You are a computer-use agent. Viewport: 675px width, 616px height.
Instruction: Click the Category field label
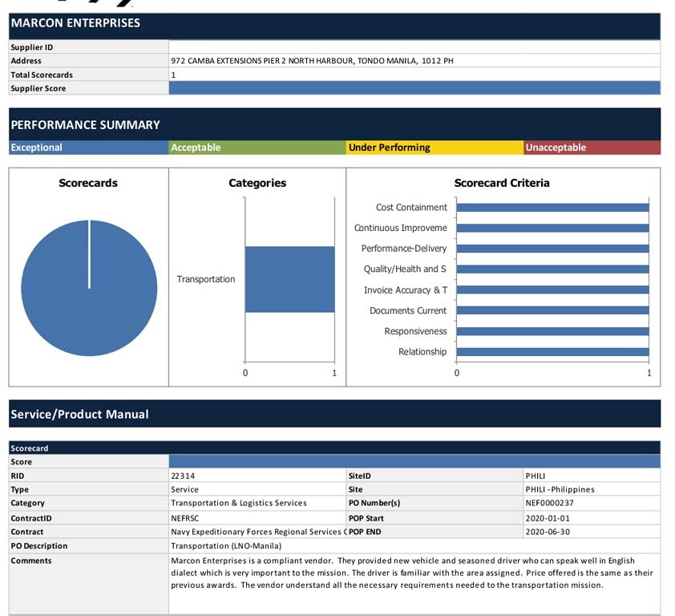coord(27,503)
